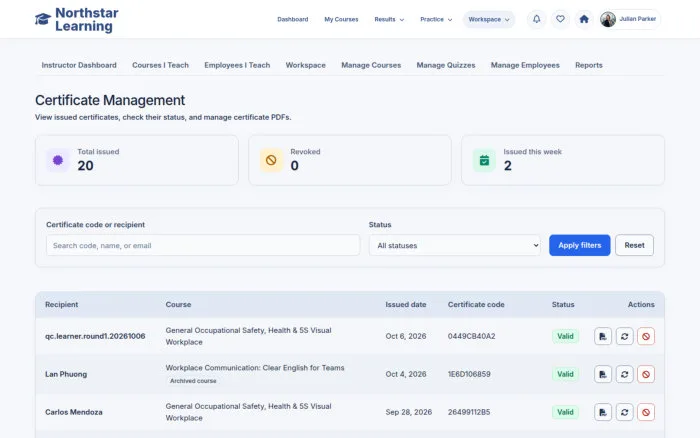Open Dashboard in the top navigation
The width and height of the screenshot is (700, 438).
[292, 20]
